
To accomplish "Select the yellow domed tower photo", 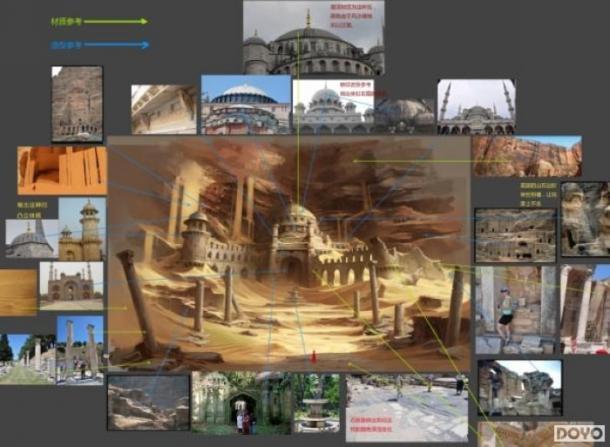I will tap(82, 229).
